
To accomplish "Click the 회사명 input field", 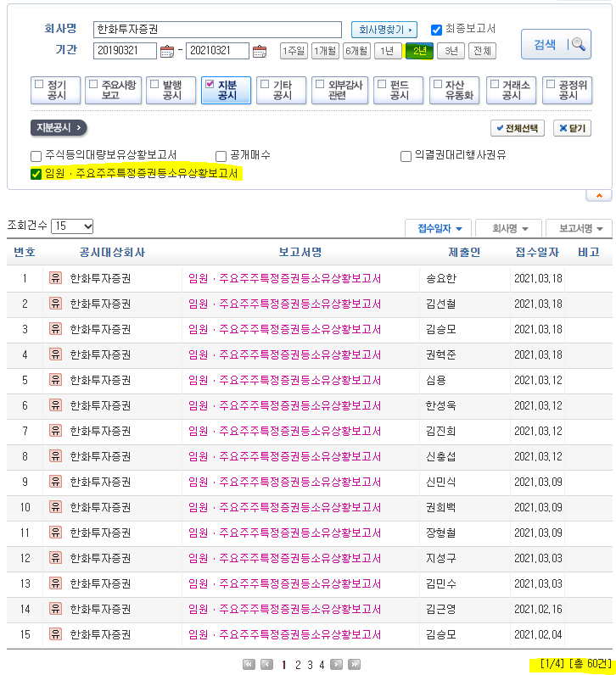I will click(217, 30).
